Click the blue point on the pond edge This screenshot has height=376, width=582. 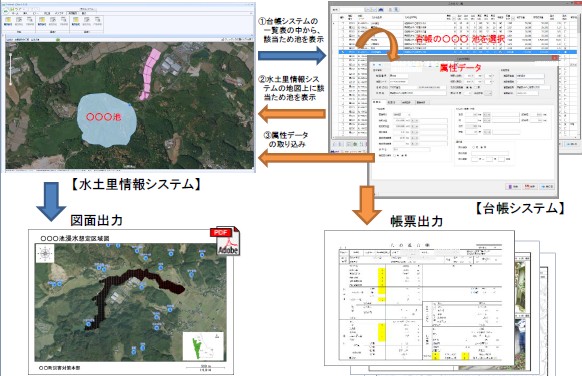129,105
